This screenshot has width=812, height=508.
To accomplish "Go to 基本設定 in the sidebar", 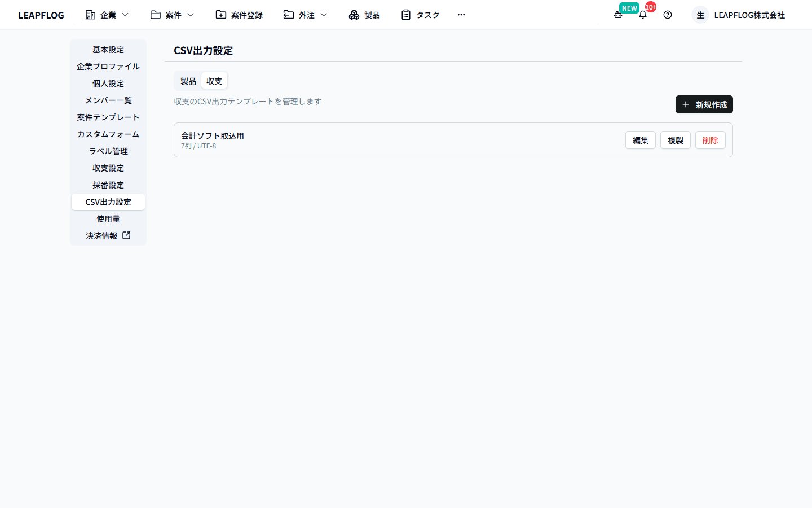I will pos(108,50).
